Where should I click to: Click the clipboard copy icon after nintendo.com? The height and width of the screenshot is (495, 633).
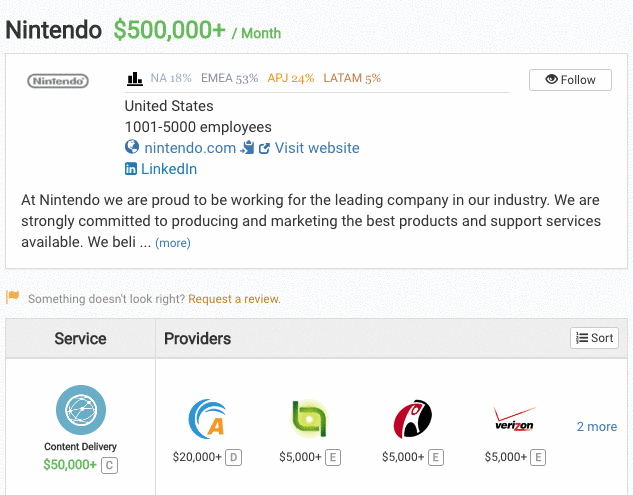coord(247,148)
